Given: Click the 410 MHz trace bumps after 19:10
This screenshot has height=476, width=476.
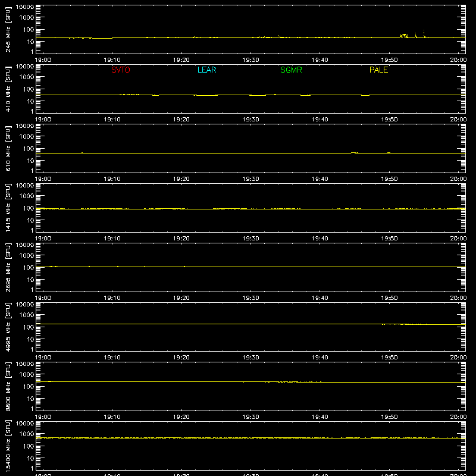Looking at the screenshot, I should (130, 95).
